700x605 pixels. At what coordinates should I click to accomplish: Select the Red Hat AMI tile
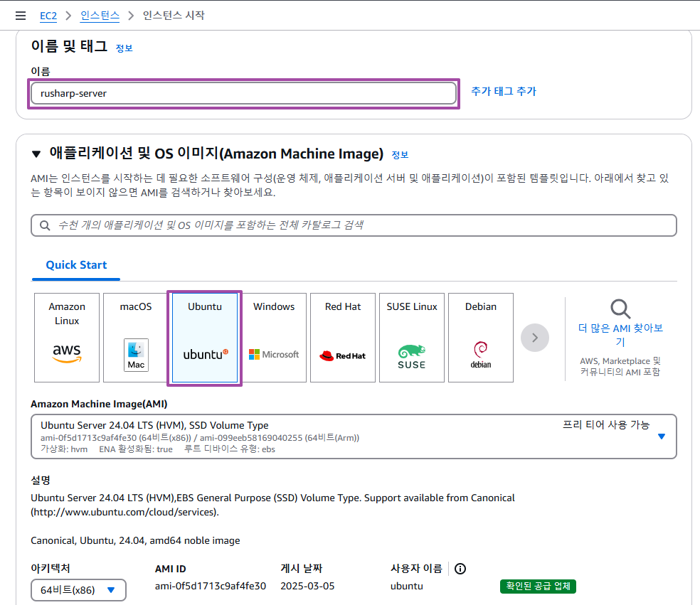(x=343, y=337)
